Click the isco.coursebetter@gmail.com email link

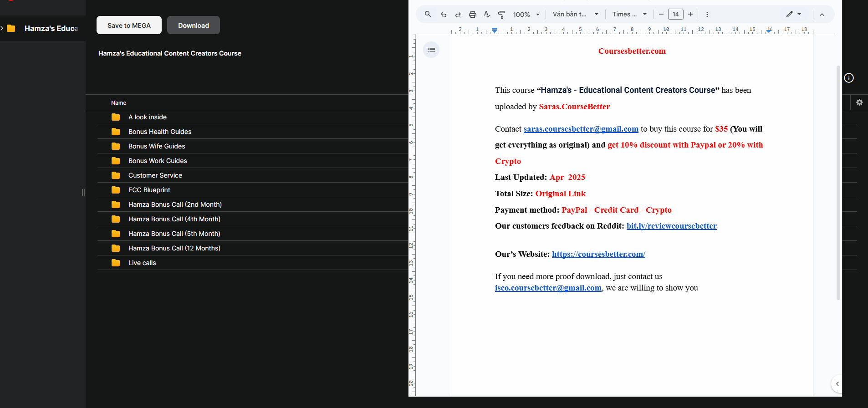point(548,288)
